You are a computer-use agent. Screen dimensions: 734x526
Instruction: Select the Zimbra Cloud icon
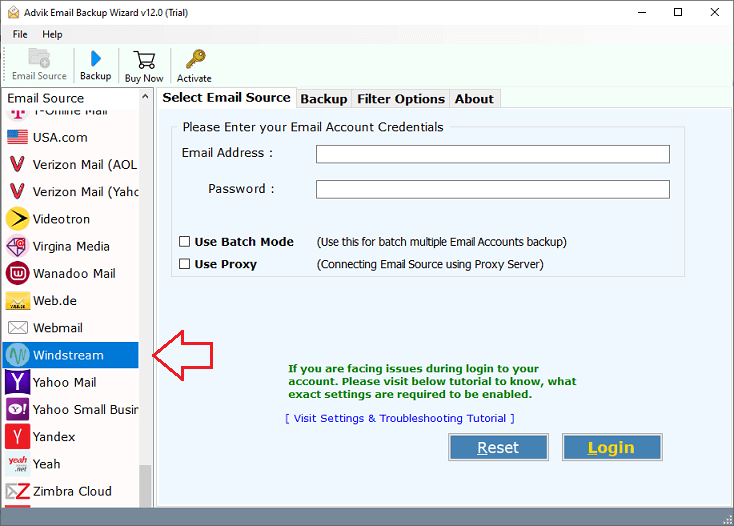coord(18,491)
